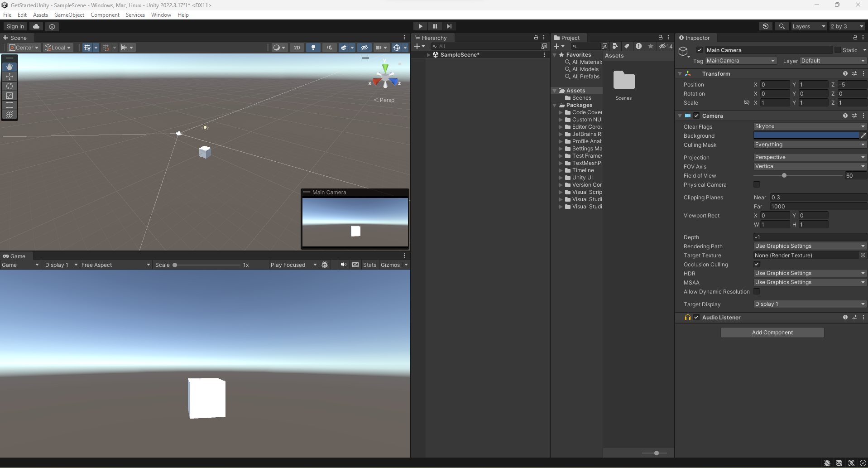Select the Move tool in Scene toolbar

(10, 77)
